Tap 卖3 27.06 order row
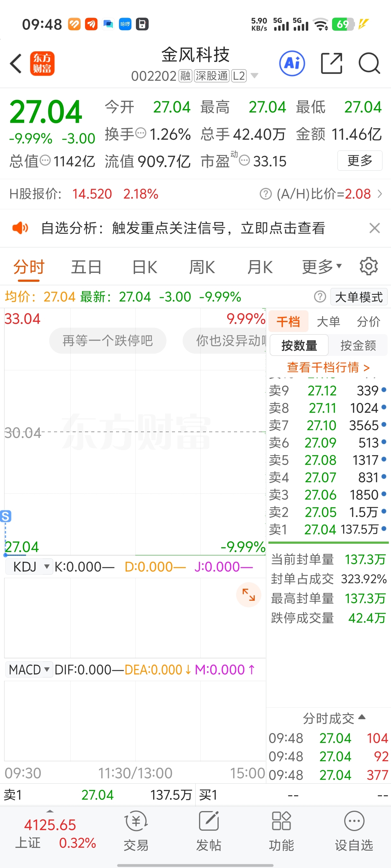The height and width of the screenshot is (868, 391). coord(328,494)
